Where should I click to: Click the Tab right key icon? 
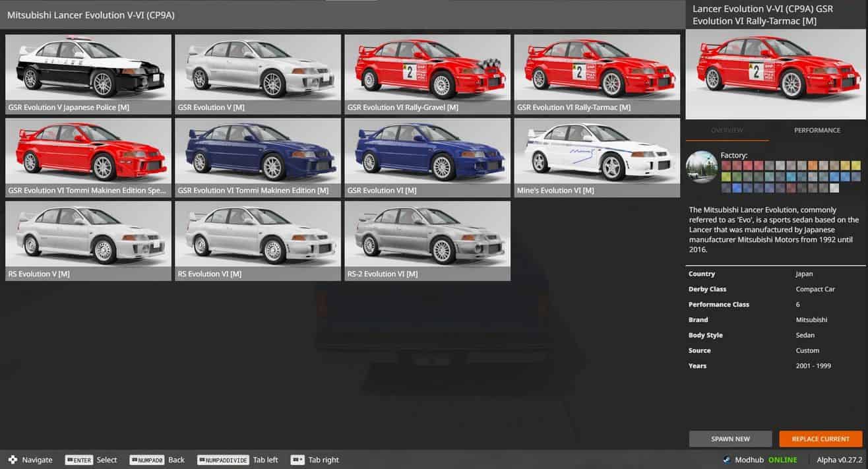pos(297,460)
